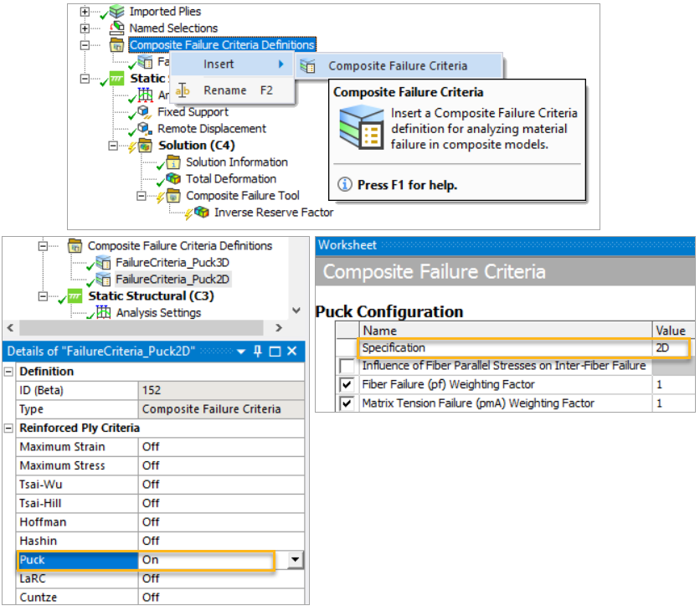The height and width of the screenshot is (611, 700).
Task: Click the Composite Failure Tool folder icon
Action: tap(173, 196)
